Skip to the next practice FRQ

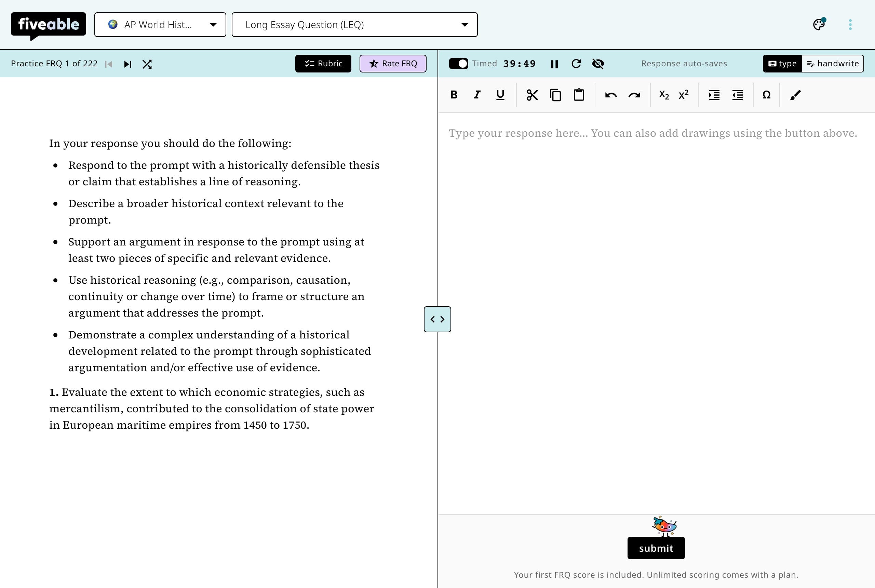128,64
